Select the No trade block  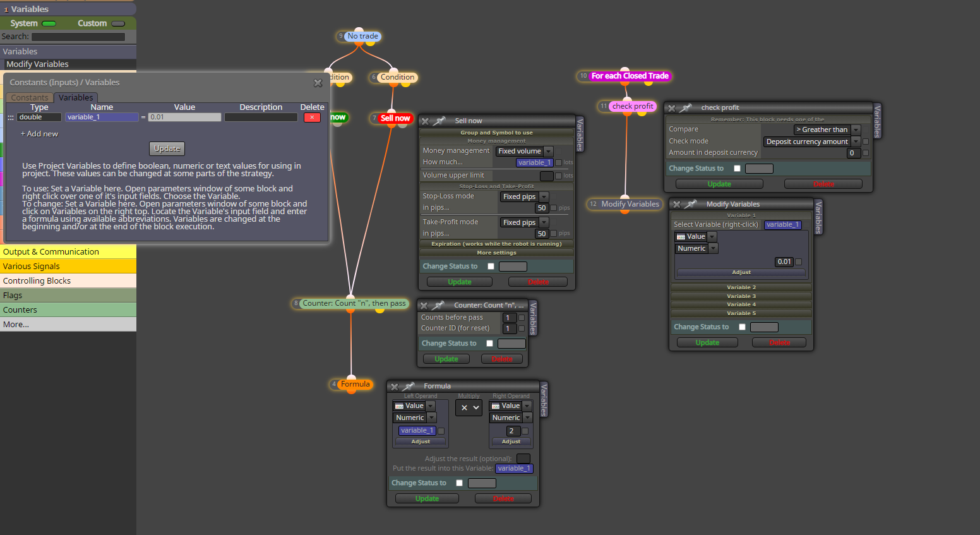click(362, 36)
